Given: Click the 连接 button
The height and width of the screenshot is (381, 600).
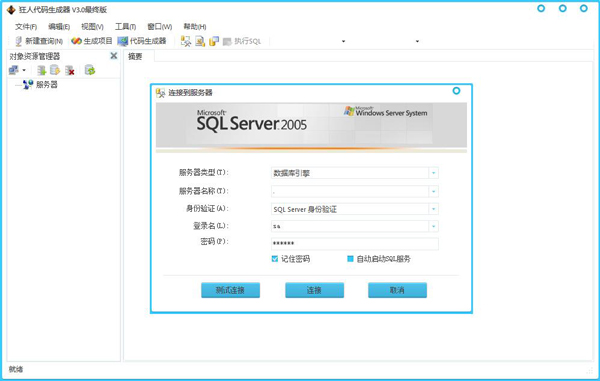Looking at the screenshot, I should click(315, 290).
